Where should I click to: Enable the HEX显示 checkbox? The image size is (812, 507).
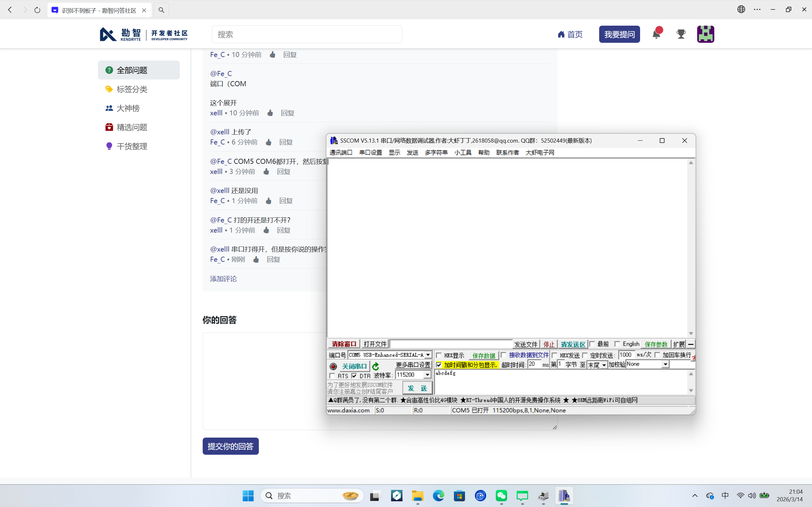(439, 355)
